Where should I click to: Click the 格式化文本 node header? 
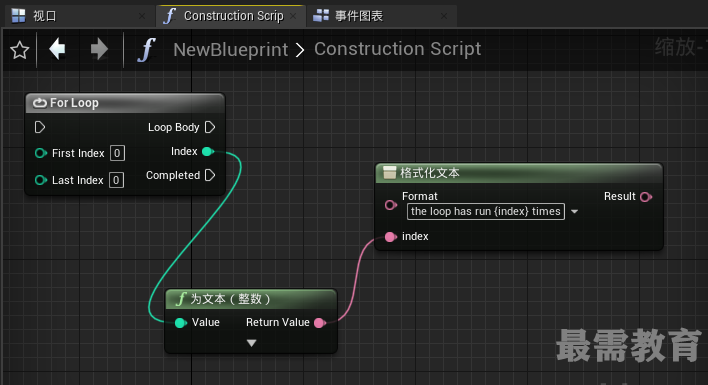tap(519, 173)
